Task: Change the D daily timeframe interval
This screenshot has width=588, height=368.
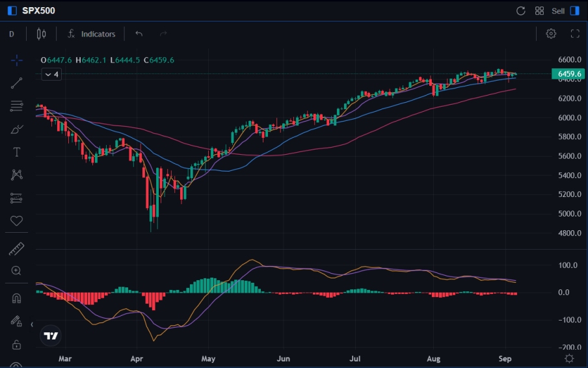Action: coord(12,34)
